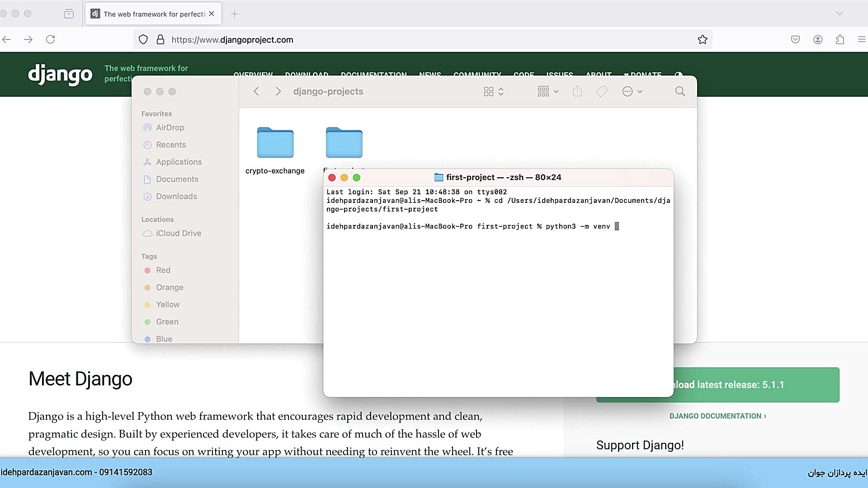Viewport: 868px width, 488px height.
Task: Open Documents in Finder sidebar
Action: click(177, 179)
